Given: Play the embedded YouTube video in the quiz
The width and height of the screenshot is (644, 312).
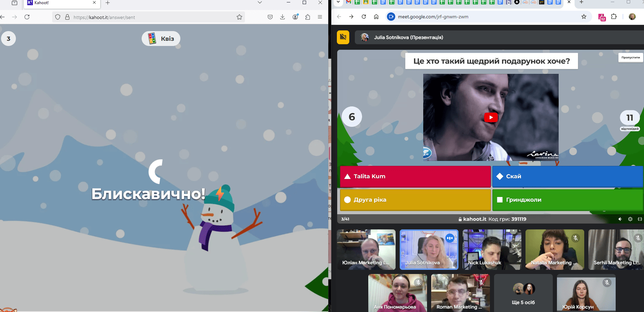Looking at the screenshot, I should (491, 117).
